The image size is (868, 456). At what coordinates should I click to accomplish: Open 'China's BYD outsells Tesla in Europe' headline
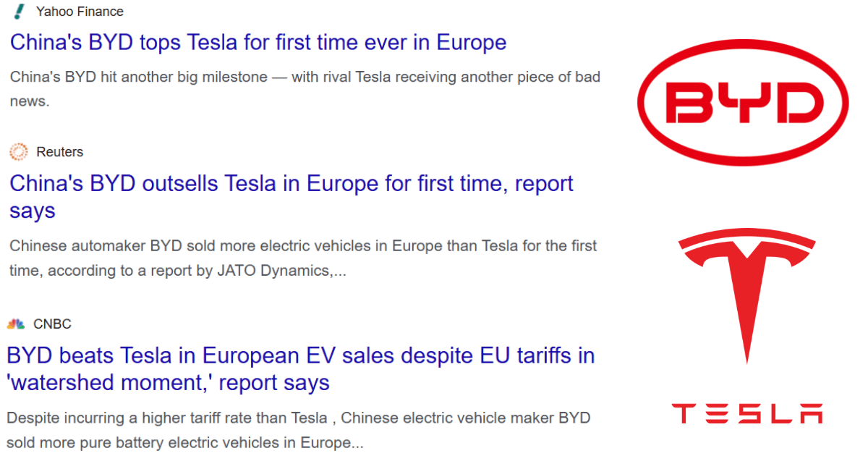(x=292, y=197)
